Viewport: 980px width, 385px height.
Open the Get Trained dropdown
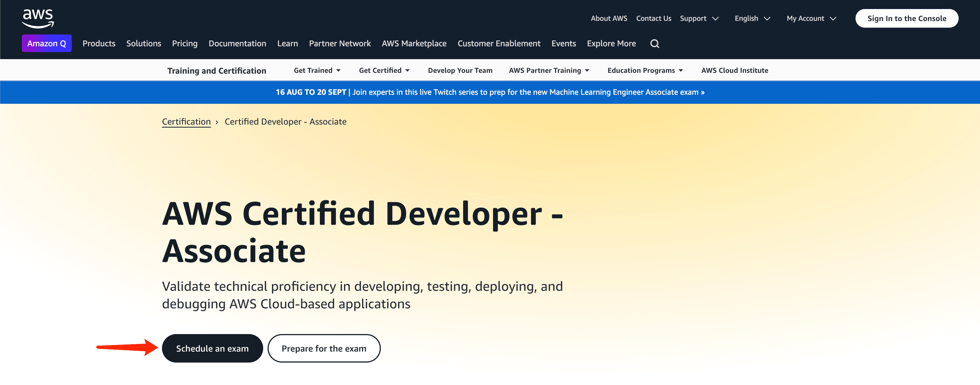(317, 70)
